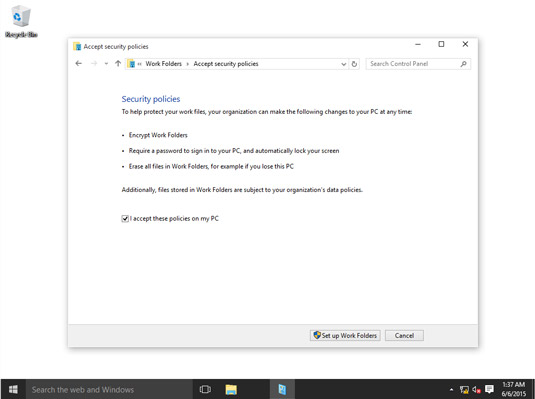Expand the address bar history dropdown
This screenshot has height=399, width=535.
344,64
